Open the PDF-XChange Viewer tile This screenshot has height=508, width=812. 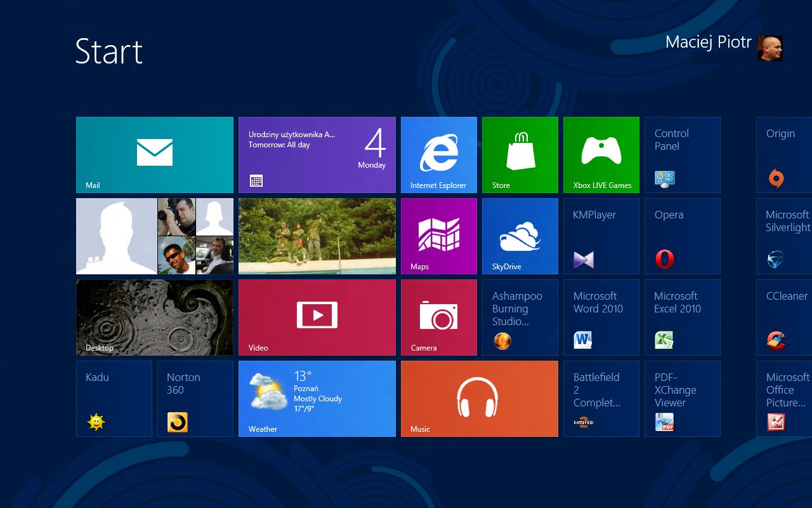pos(683,399)
